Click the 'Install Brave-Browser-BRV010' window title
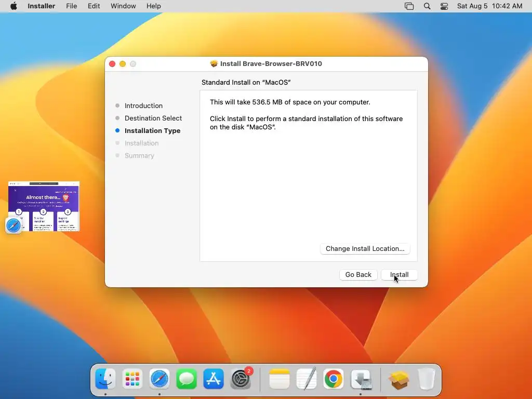Viewport: 532px width, 399px height. 271,64
